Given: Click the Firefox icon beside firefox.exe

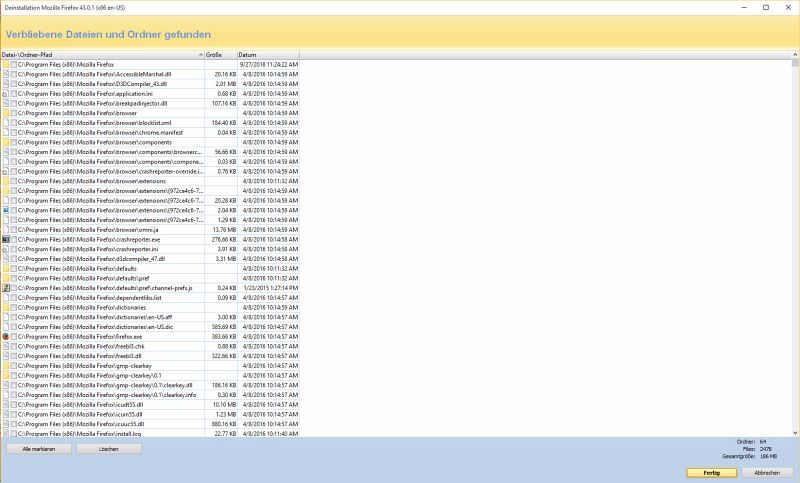Looking at the screenshot, I should (x=6, y=337).
